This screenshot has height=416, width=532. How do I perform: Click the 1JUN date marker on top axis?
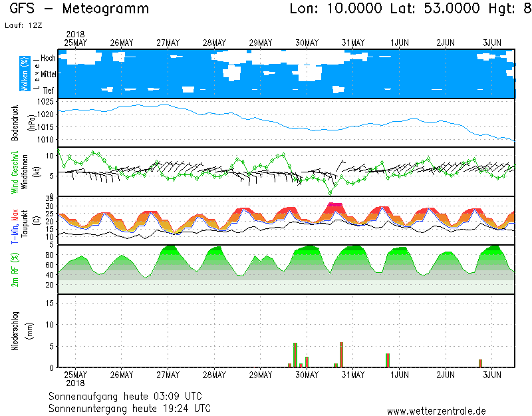pos(400,43)
